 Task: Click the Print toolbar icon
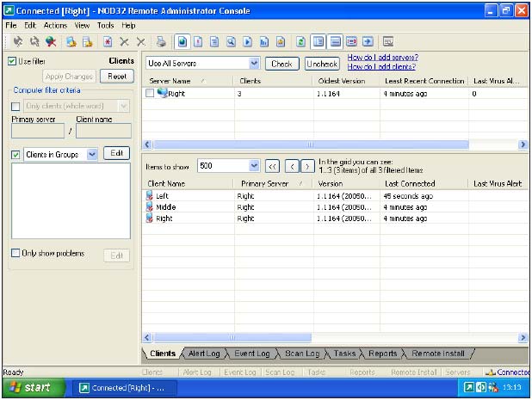coord(161,41)
